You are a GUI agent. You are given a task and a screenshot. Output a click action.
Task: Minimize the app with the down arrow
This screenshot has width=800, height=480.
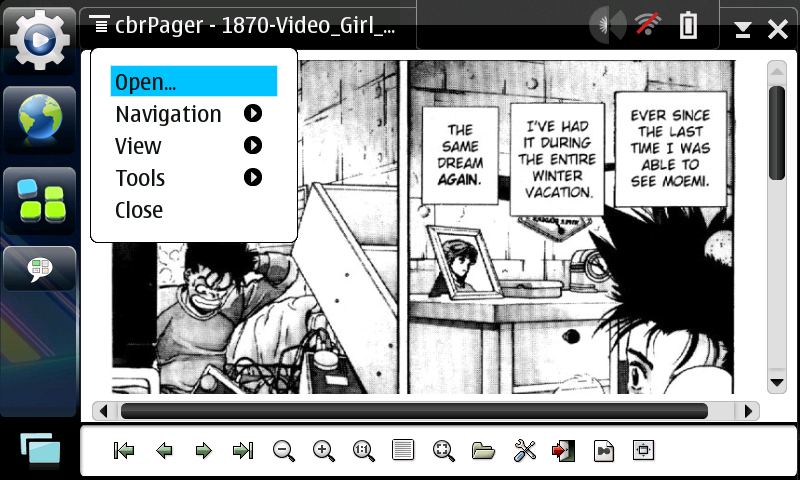(743, 29)
